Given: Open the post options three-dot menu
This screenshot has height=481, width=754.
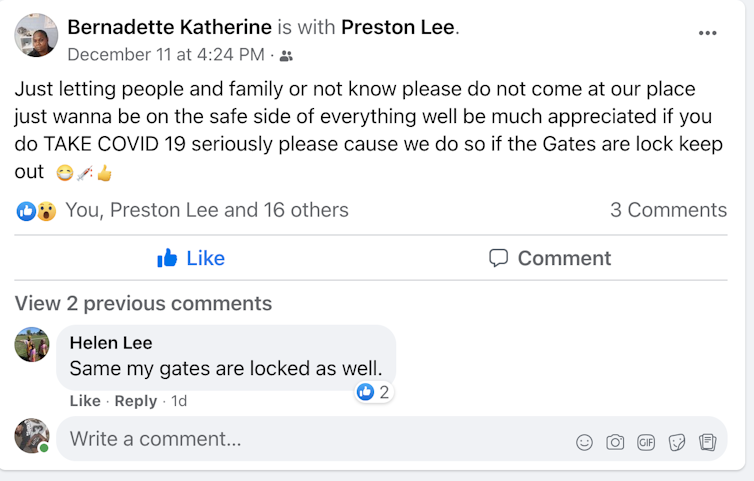Looking at the screenshot, I should (708, 33).
